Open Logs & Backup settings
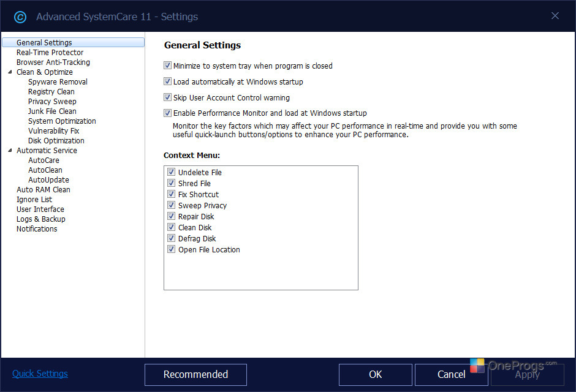576x392 pixels. pyautogui.click(x=41, y=219)
